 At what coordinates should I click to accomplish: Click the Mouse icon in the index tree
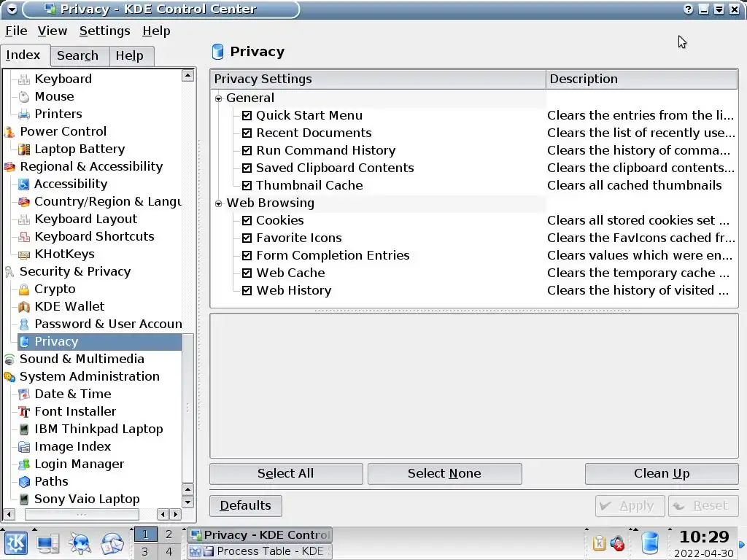[x=24, y=97]
